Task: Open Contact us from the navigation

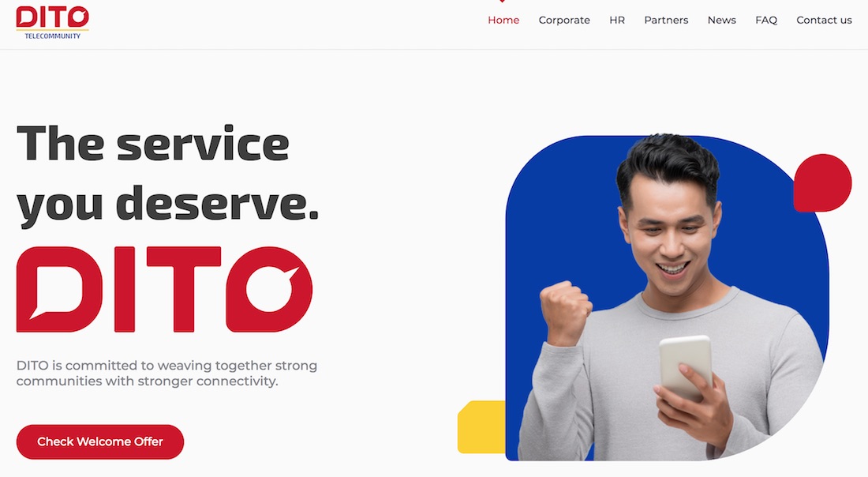Action: [824, 20]
